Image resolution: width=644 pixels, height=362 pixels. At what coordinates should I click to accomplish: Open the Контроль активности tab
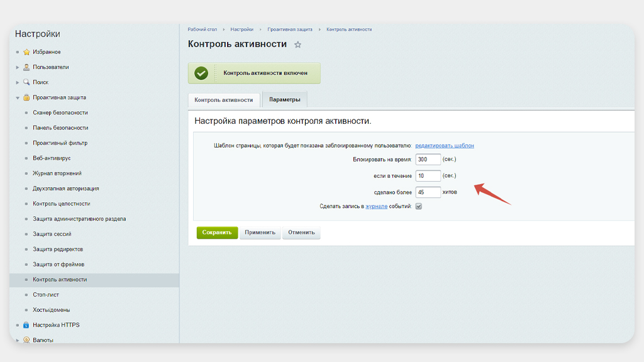point(223,100)
